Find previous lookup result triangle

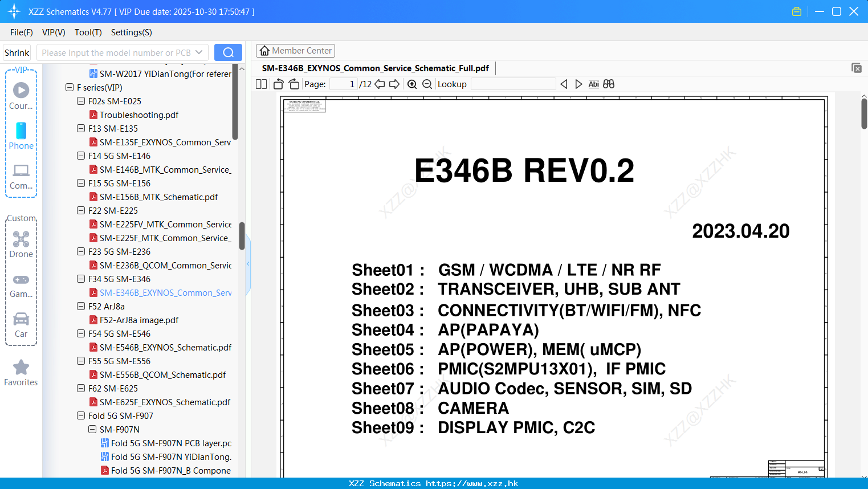point(564,84)
